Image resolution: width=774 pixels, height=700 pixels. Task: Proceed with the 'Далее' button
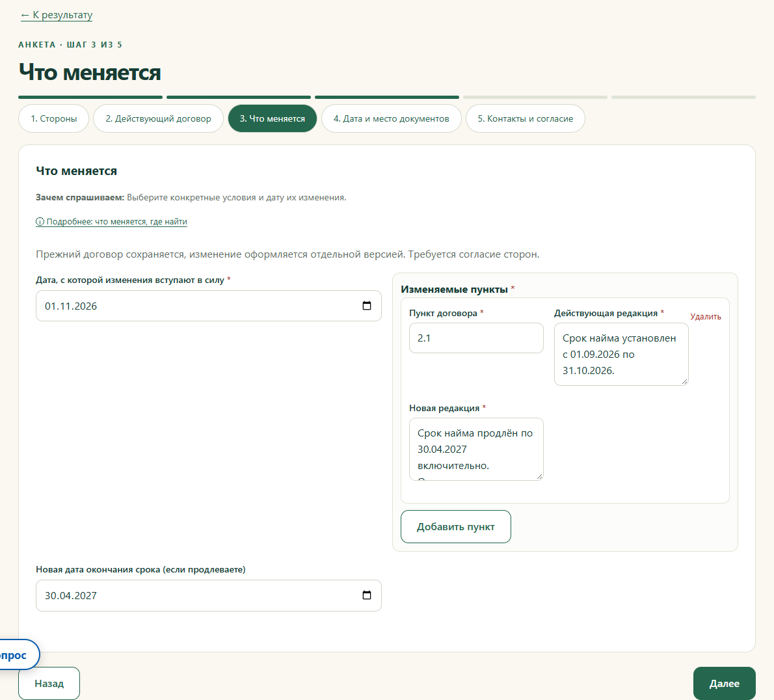click(724, 683)
